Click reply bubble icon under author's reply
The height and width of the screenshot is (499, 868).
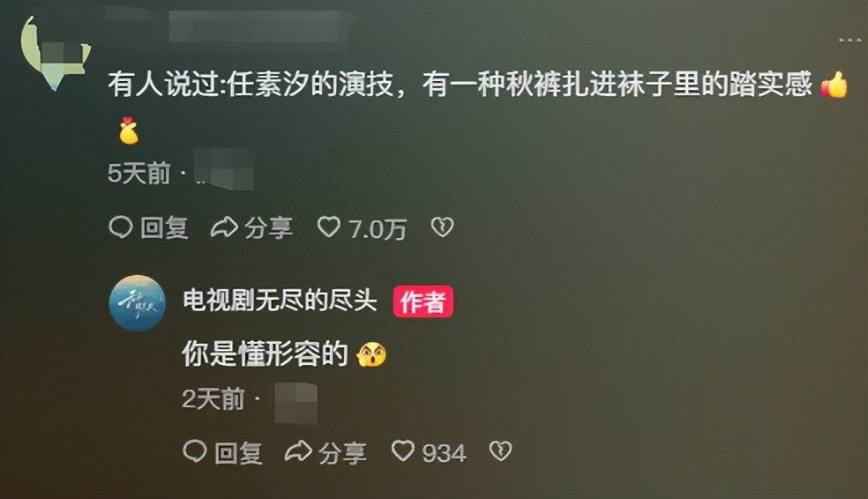(x=195, y=451)
